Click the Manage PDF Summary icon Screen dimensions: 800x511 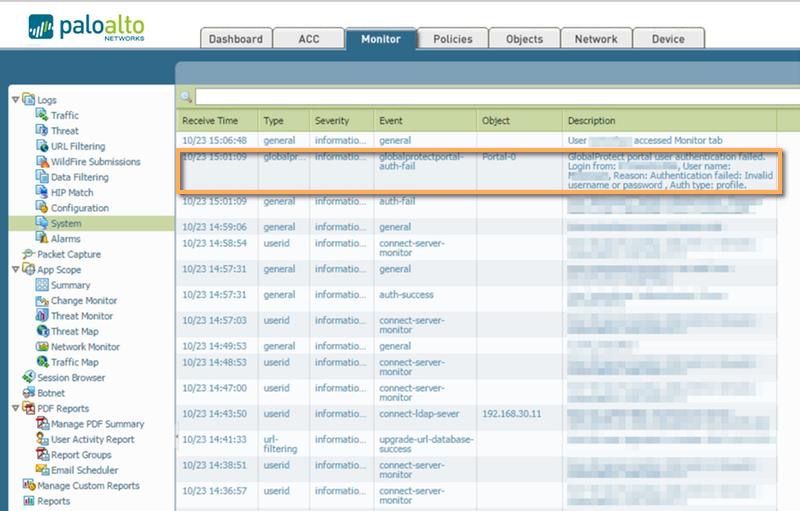coord(42,423)
